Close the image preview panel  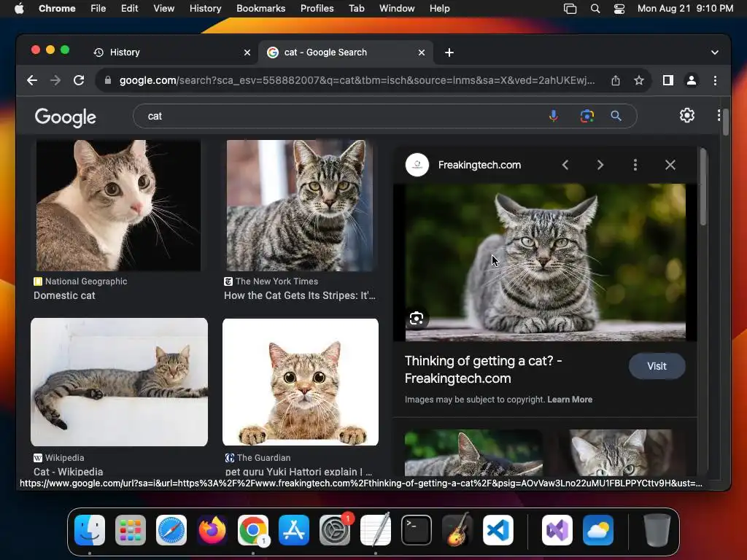[x=670, y=165]
